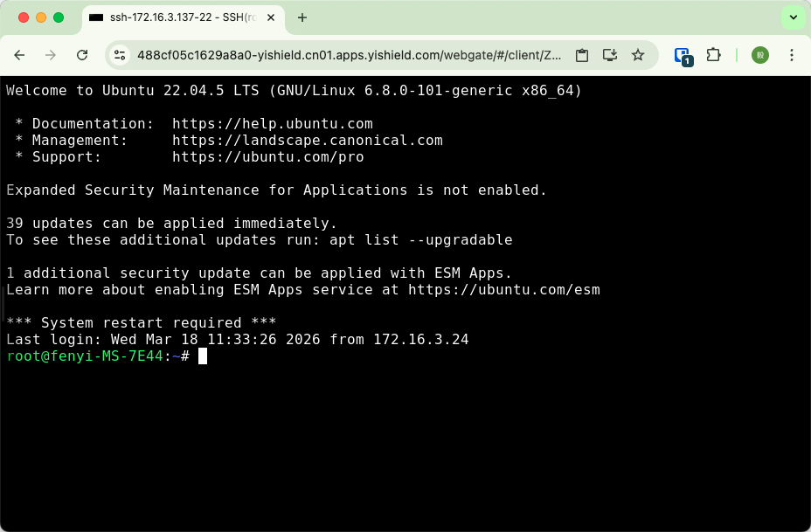
Task: Click the root@fenyi-MS-7E44 prompt text
Action: click(x=85, y=356)
